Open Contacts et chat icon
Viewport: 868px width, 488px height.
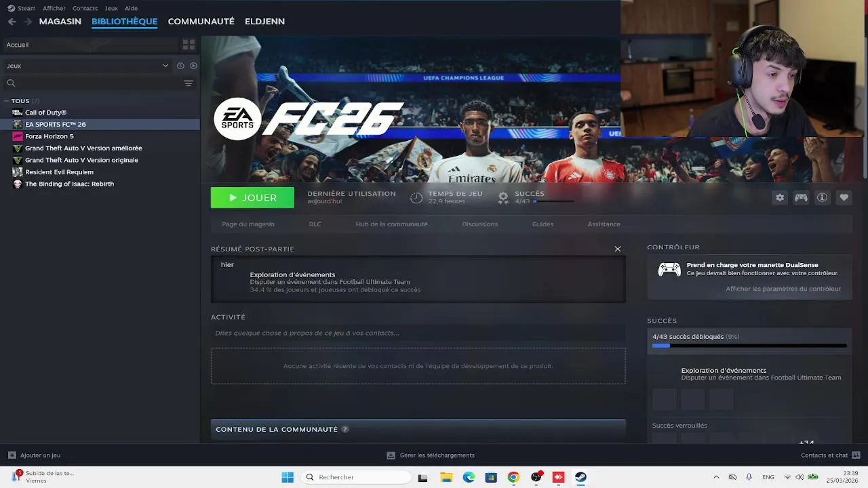pos(856,455)
